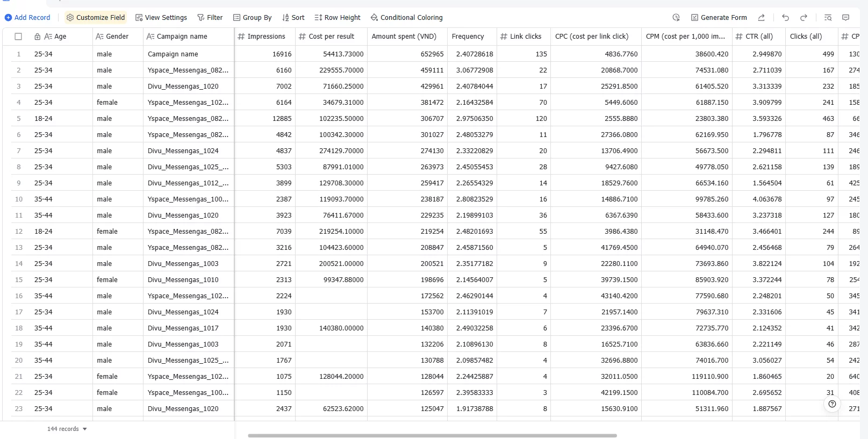This screenshot has height=439, width=868.
Task: Select the Gender column header
Action: coord(118,37)
